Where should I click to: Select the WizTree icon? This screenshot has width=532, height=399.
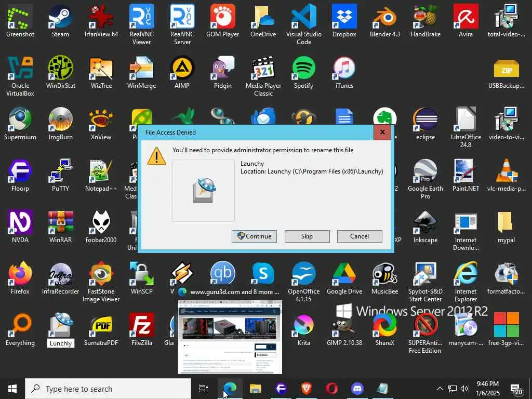click(101, 72)
